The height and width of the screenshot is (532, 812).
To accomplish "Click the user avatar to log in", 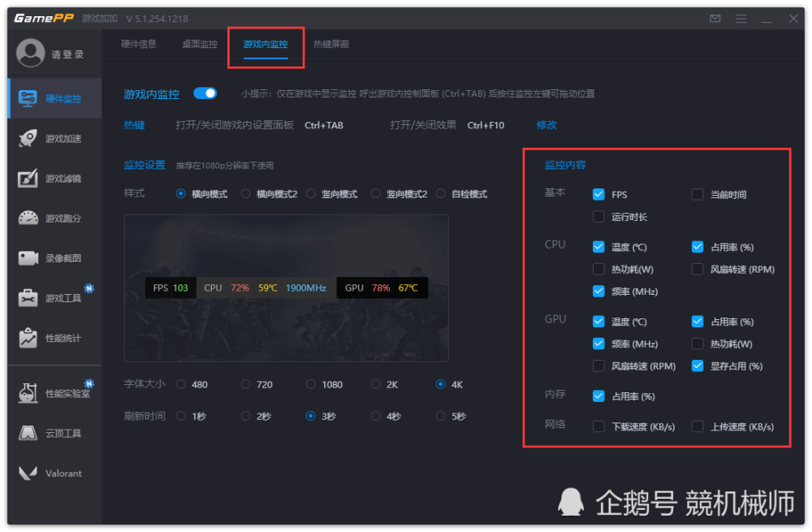I will click(x=31, y=53).
